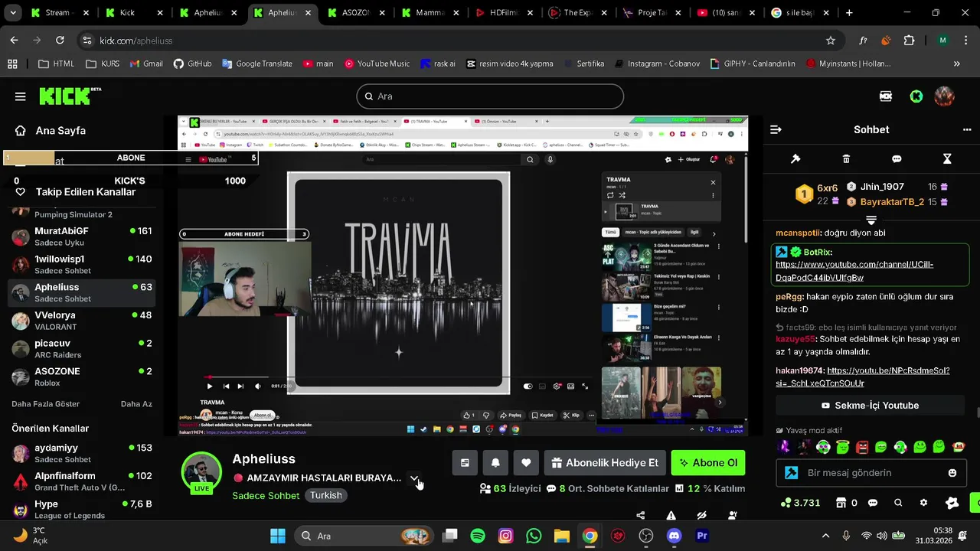Toggle notification bell for Apheliuss

[x=495, y=463]
